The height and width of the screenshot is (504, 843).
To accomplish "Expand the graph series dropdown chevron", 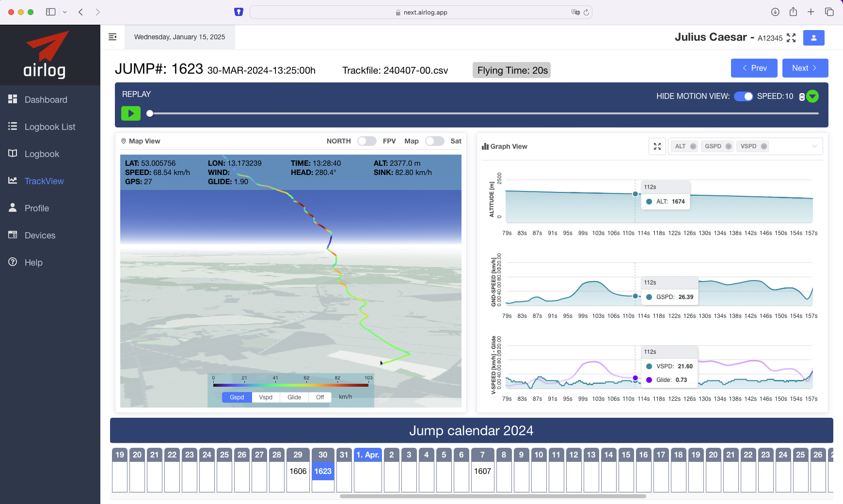I will (814, 146).
